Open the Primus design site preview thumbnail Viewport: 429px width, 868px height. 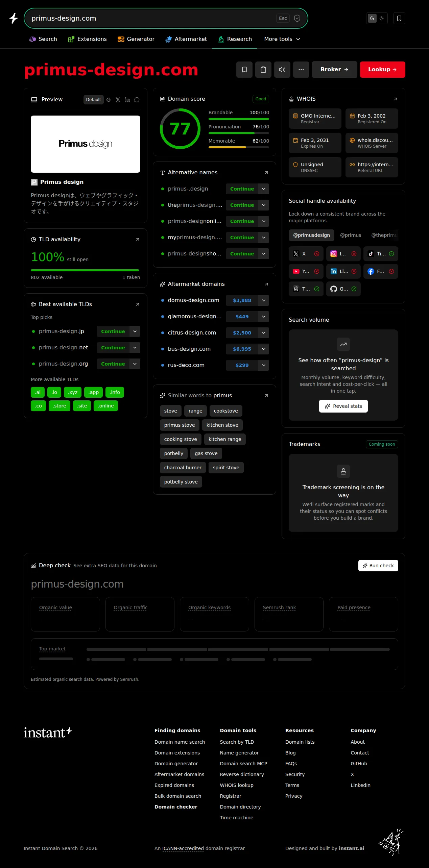pos(86,144)
